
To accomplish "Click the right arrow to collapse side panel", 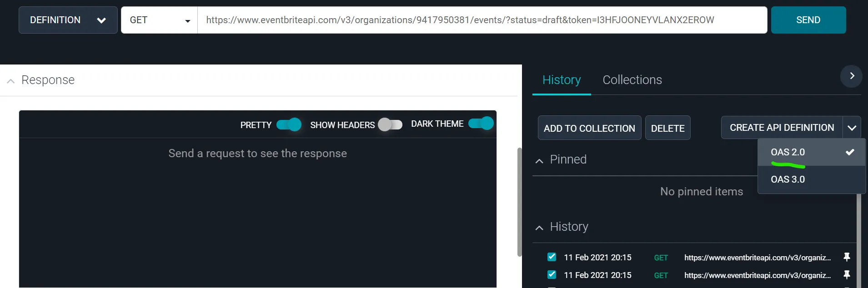I will (851, 76).
